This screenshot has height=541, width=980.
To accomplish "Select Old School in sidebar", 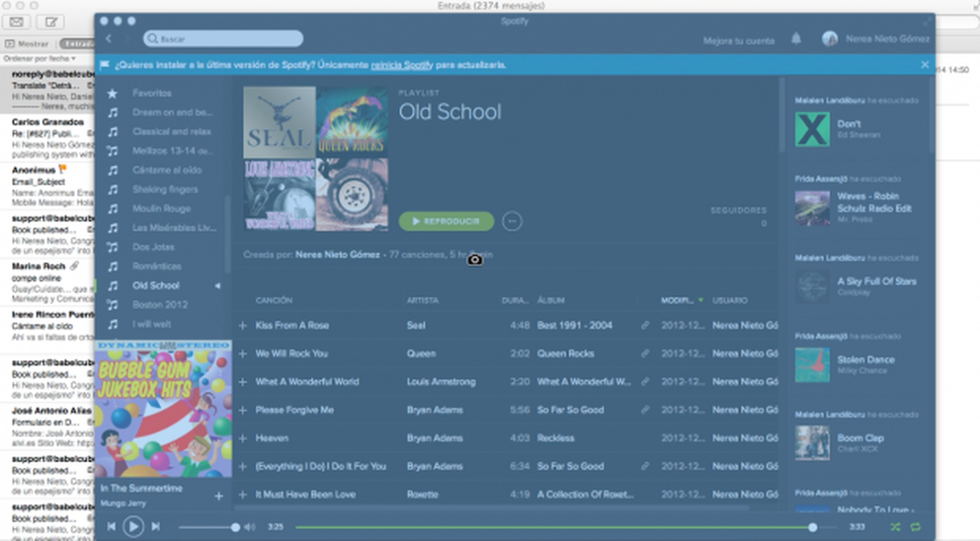I will 156,285.
